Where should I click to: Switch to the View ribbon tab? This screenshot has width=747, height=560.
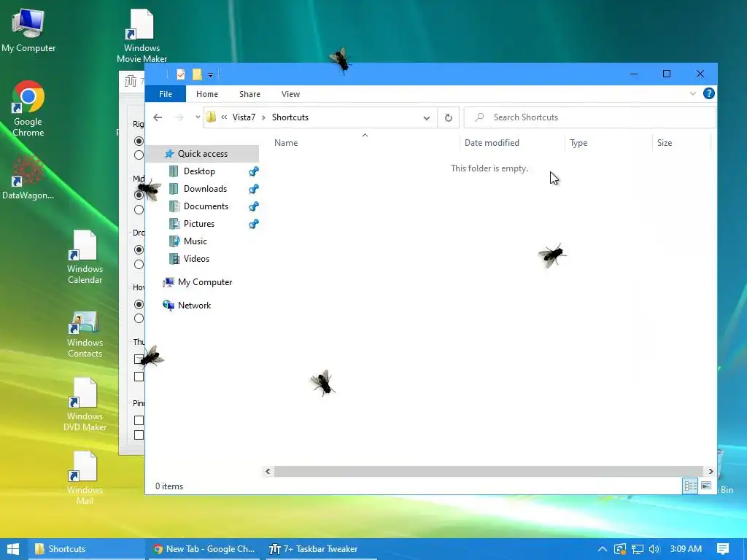(x=290, y=94)
